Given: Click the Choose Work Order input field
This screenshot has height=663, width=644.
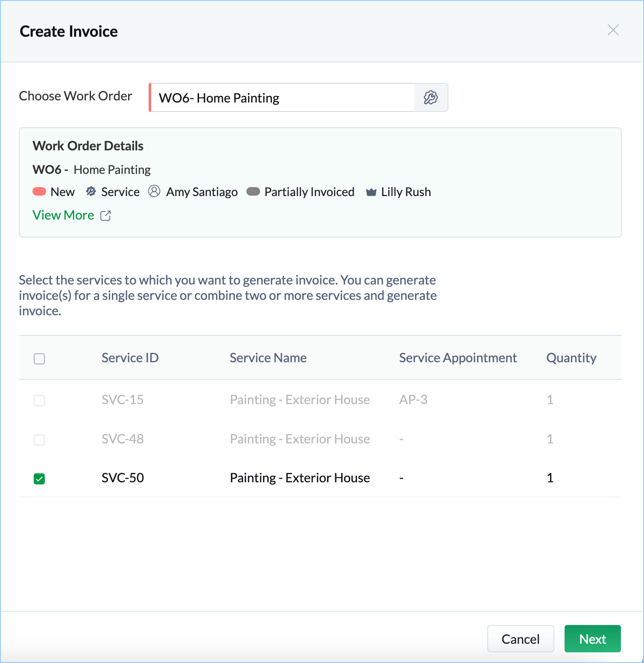Looking at the screenshot, I should click(x=282, y=98).
